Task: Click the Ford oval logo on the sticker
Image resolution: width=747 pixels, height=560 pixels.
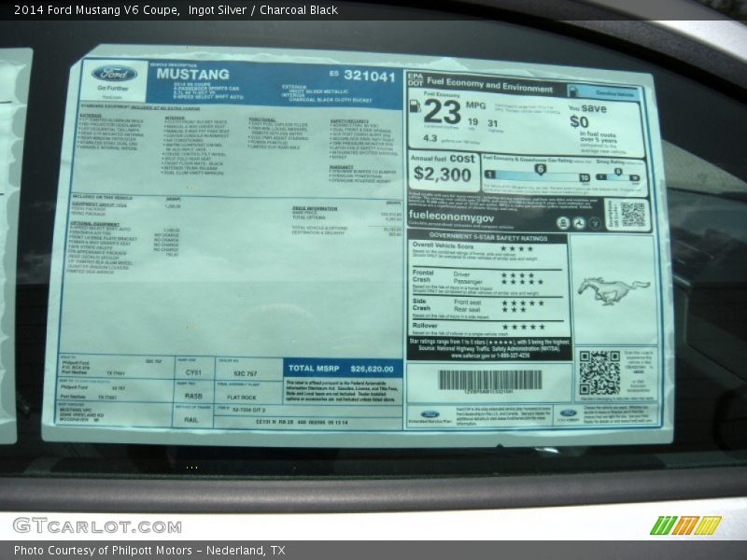Action: point(114,74)
